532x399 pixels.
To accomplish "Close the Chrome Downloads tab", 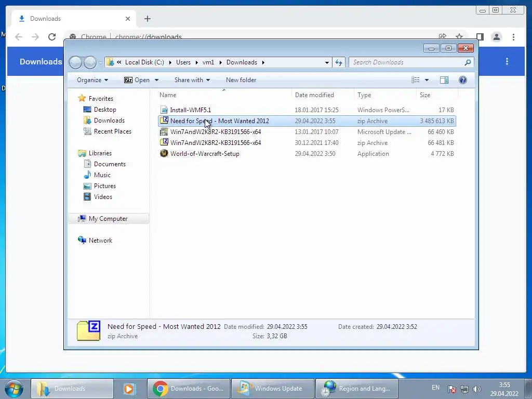I will tap(128, 19).
